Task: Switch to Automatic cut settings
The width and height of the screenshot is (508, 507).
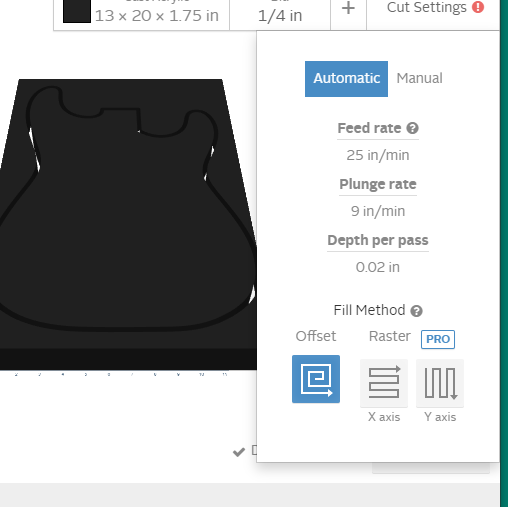Action: tap(346, 79)
